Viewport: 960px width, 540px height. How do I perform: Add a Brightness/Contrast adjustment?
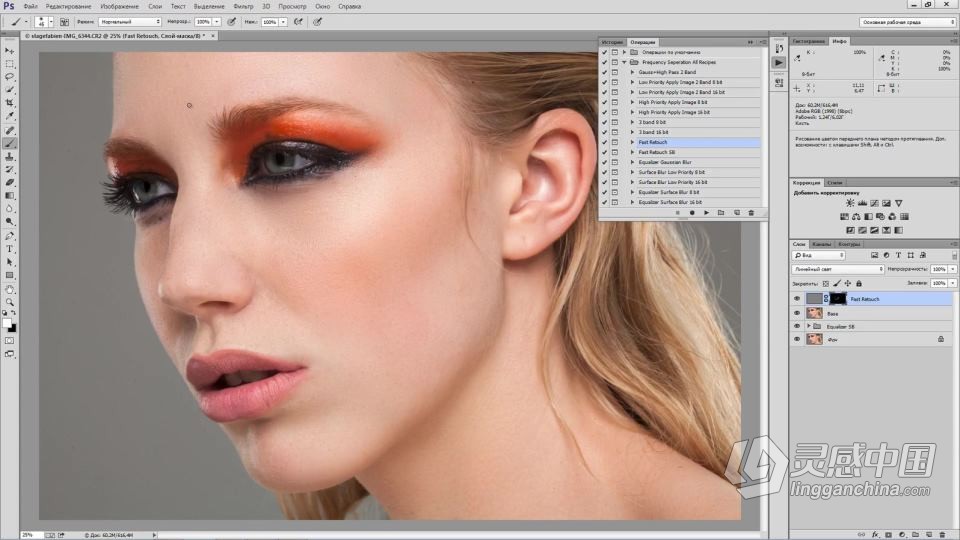(x=850, y=203)
